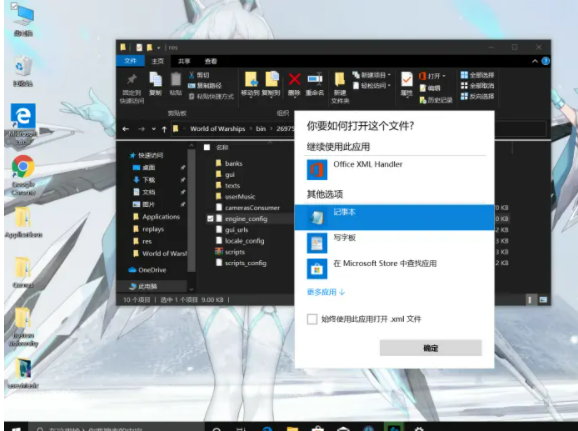This screenshot has height=431, width=578.
Task: Click the Home (主页) ribbon tab
Action: (x=157, y=61)
